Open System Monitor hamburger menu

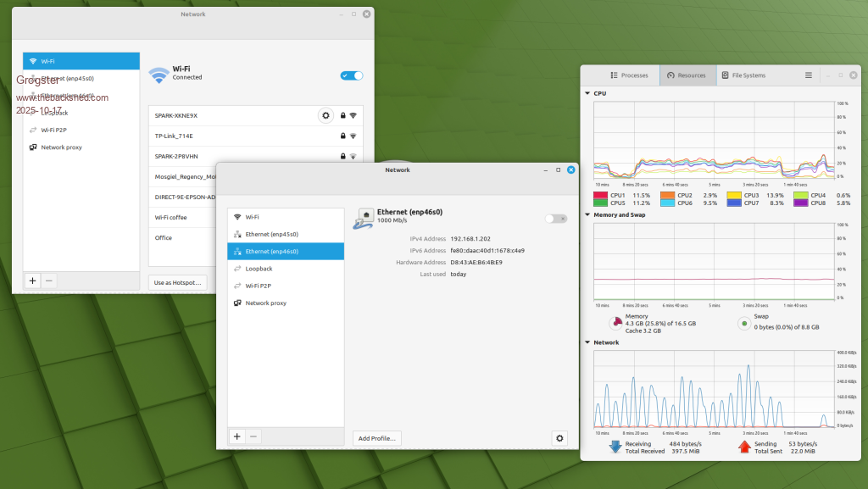[x=809, y=75]
